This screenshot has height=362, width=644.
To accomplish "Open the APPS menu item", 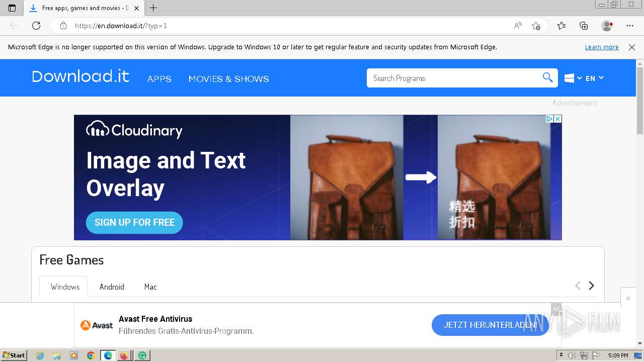I will pyautogui.click(x=159, y=79).
